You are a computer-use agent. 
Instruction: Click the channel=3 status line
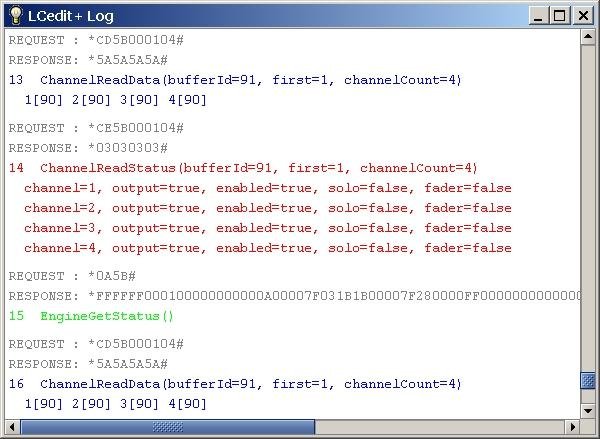(268, 228)
